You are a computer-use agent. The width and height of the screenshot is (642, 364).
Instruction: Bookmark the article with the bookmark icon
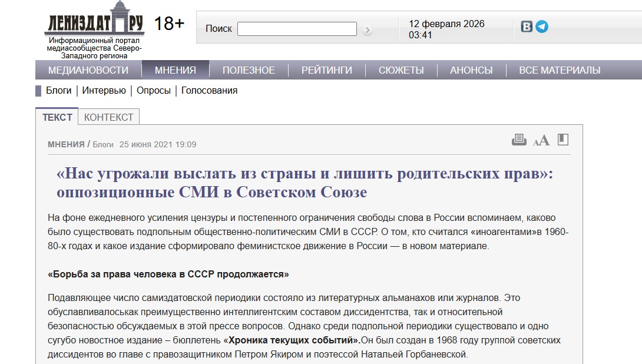point(563,140)
